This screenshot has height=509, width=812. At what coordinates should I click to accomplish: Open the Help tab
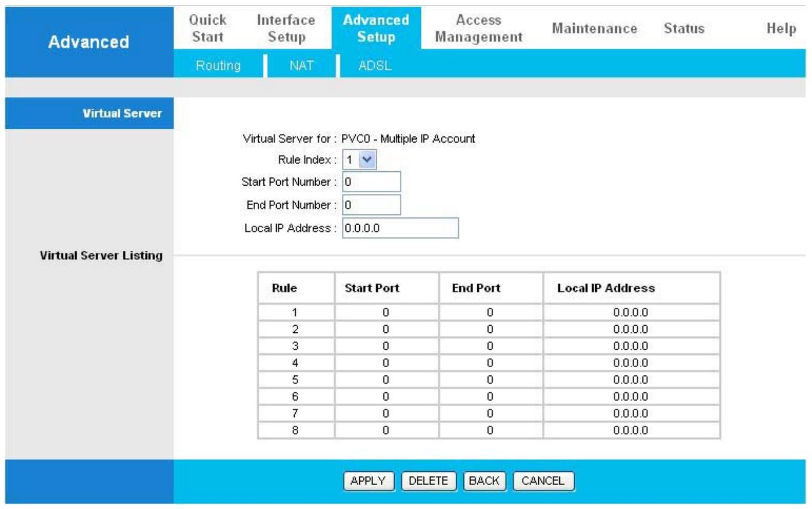pyautogui.click(x=781, y=29)
